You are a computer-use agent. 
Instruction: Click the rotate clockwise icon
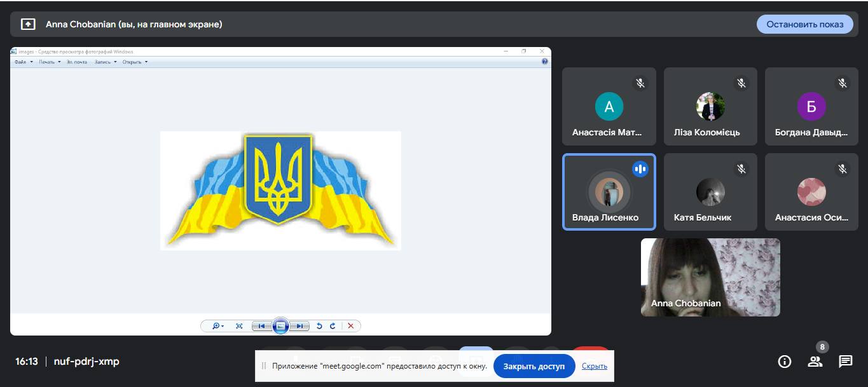tap(332, 326)
